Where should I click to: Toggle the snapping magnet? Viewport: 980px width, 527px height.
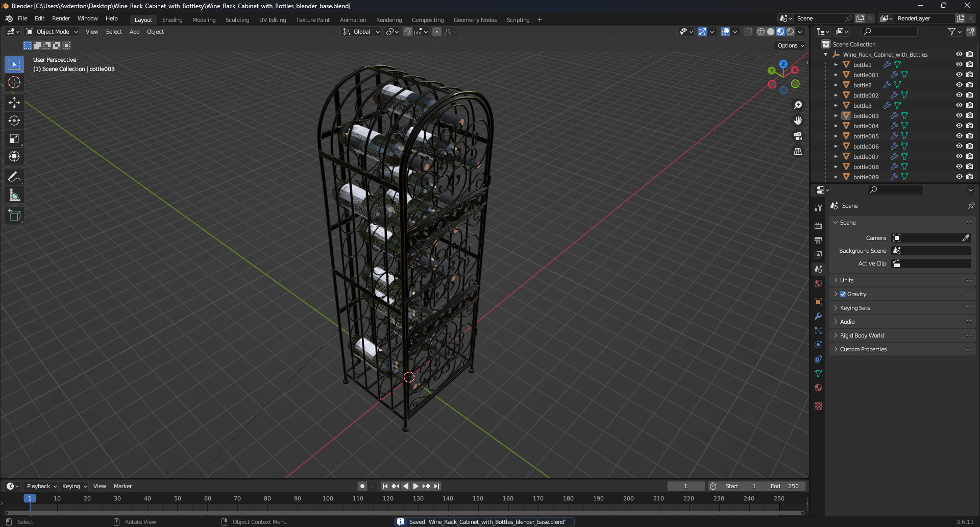(x=407, y=32)
